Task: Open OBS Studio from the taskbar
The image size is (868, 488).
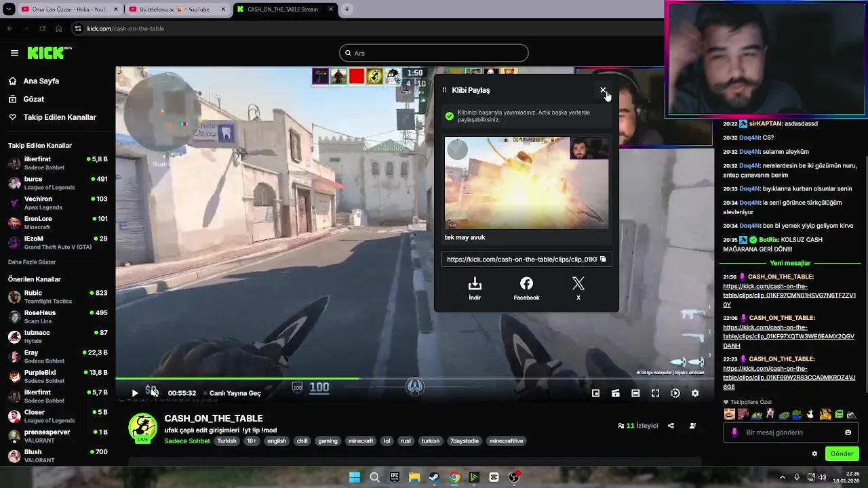Action: [514, 477]
